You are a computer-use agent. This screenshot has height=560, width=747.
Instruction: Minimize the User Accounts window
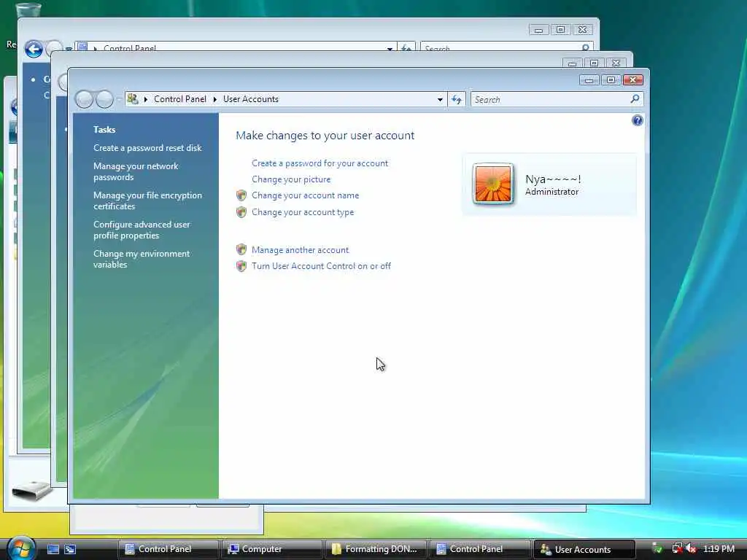click(x=589, y=80)
